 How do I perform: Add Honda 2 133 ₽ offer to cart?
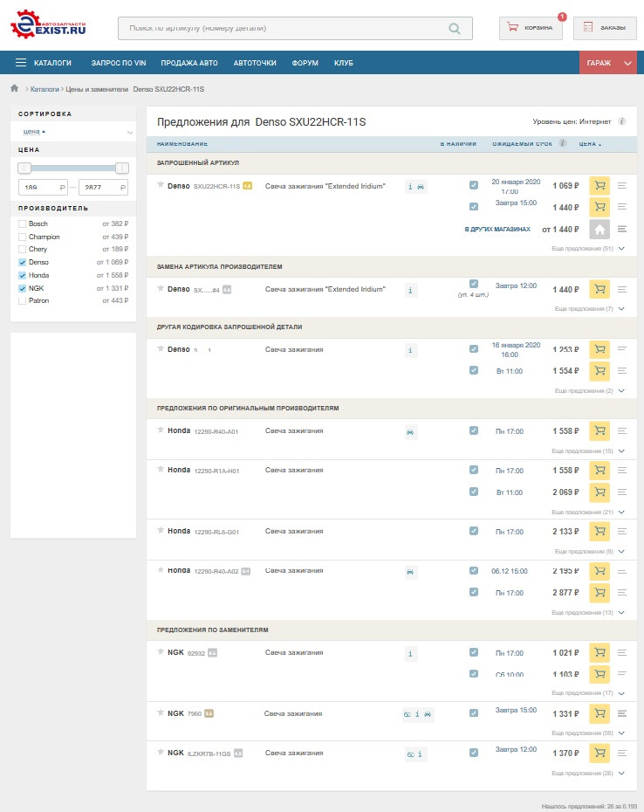(599, 532)
